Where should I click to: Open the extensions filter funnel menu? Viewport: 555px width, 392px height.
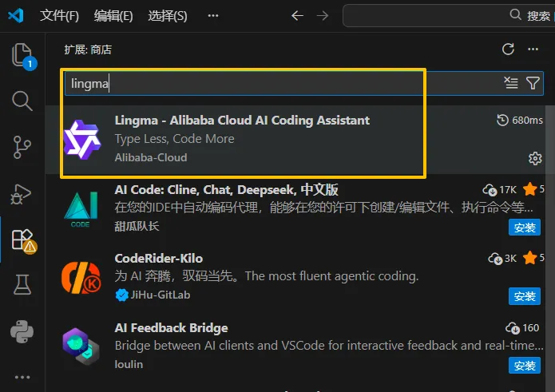pyautogui.click(x=533, y=82)
